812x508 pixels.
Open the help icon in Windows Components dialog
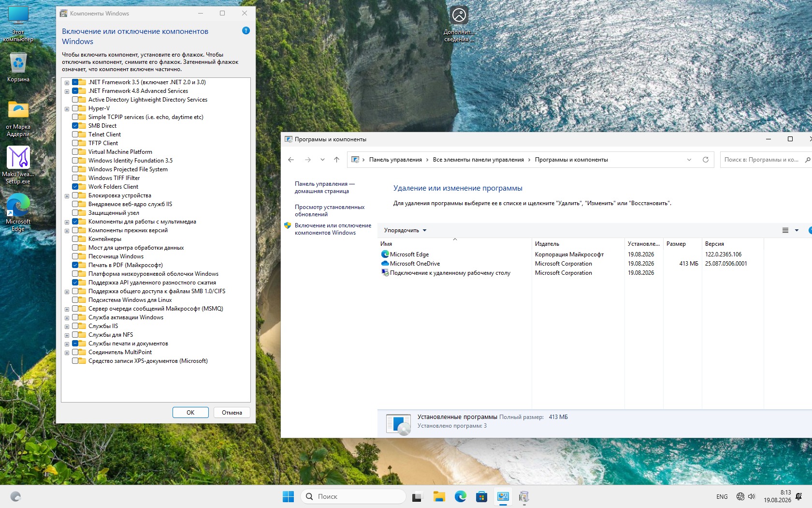(x=246, y=30)
